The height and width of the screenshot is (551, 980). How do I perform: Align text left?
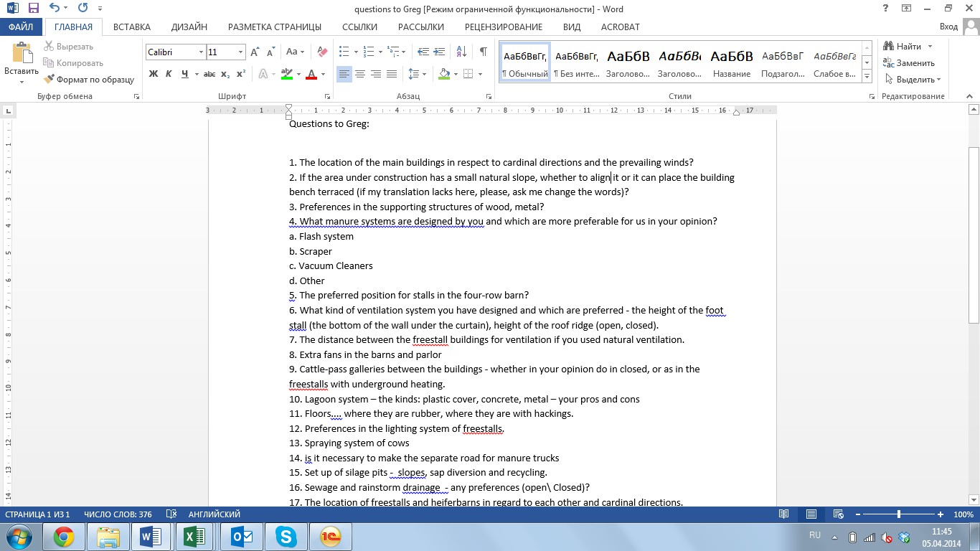coord(344,74)
